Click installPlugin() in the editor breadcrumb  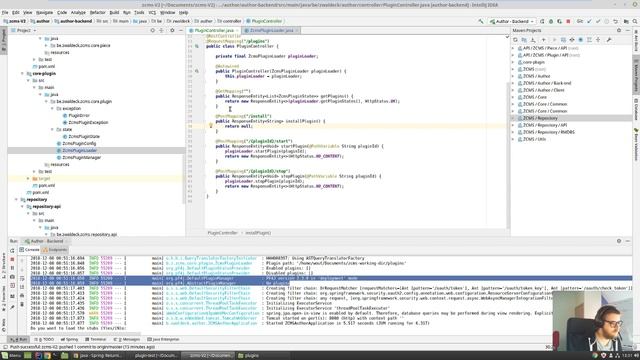tap(258, 233)
